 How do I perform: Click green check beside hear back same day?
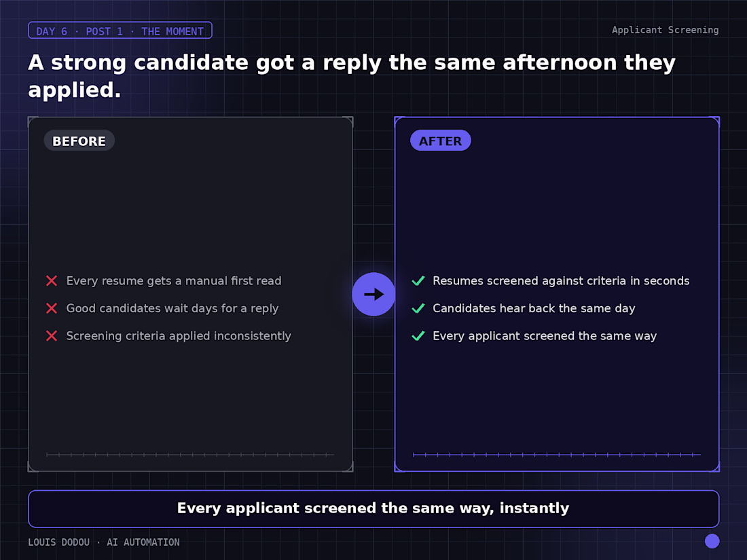pyautogui.click(x=418, y=308)
